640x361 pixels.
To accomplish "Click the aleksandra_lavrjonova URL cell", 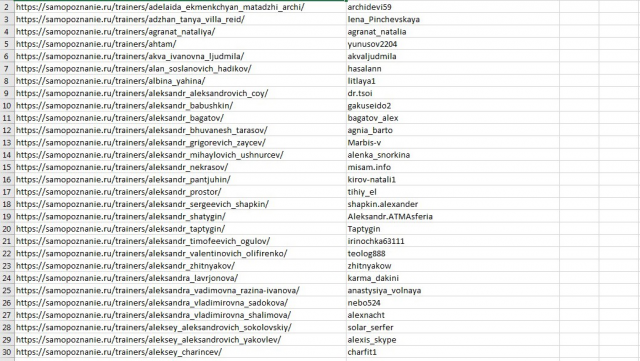I will point(180,278).
